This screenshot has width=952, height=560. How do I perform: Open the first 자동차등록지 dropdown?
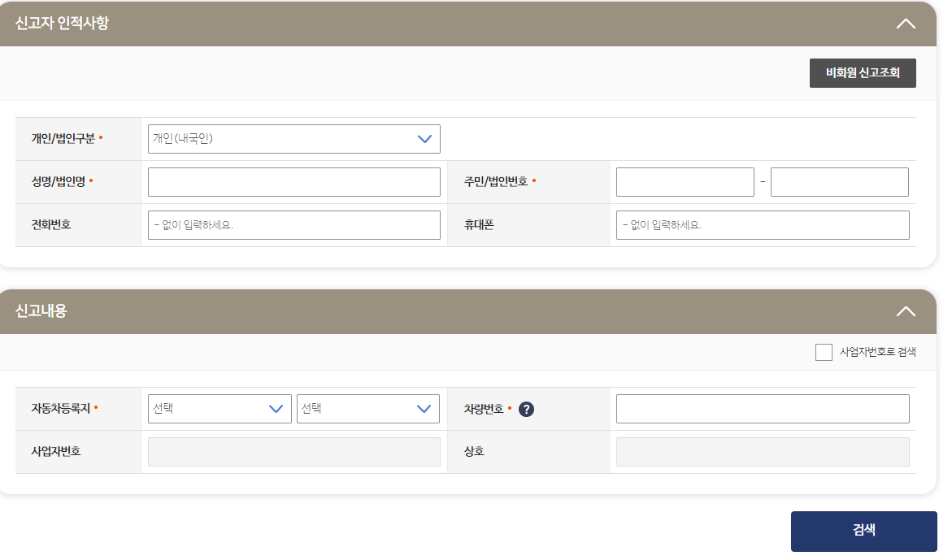tap(220, 409)
